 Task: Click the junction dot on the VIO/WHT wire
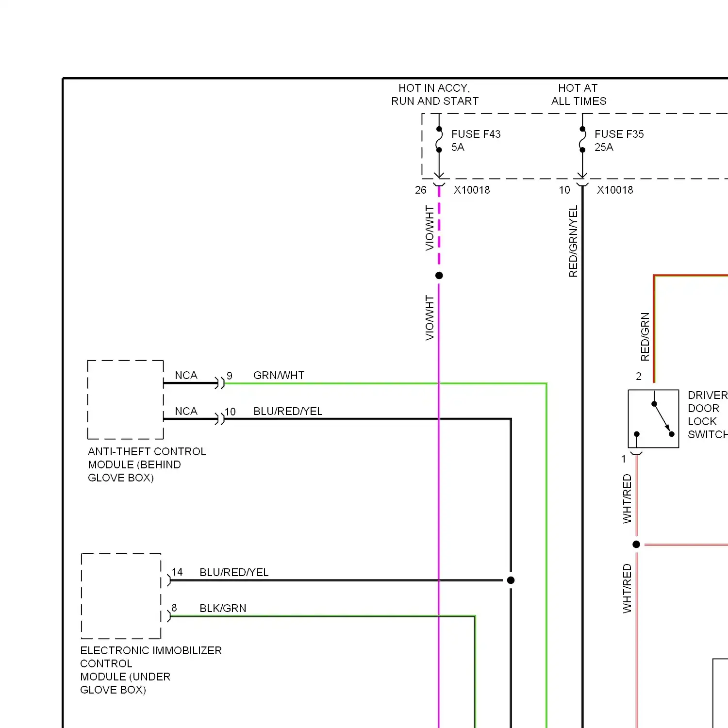[x=439, y=276]
